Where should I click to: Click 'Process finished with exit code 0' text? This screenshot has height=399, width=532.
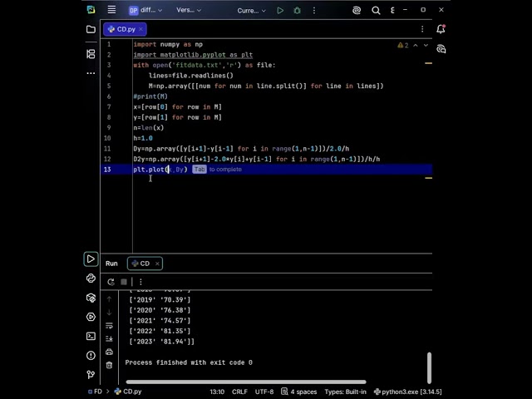(x=189, y=362)
